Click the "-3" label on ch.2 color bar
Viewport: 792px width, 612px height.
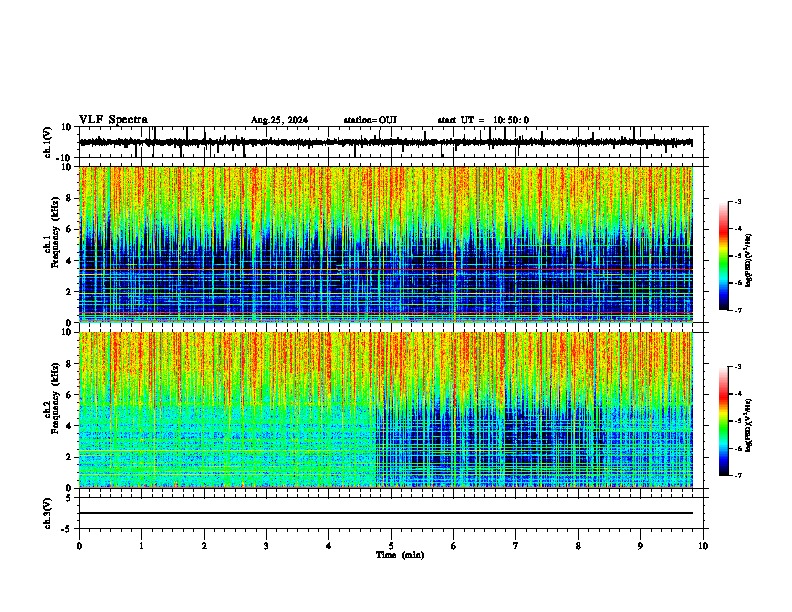point(737,367)
